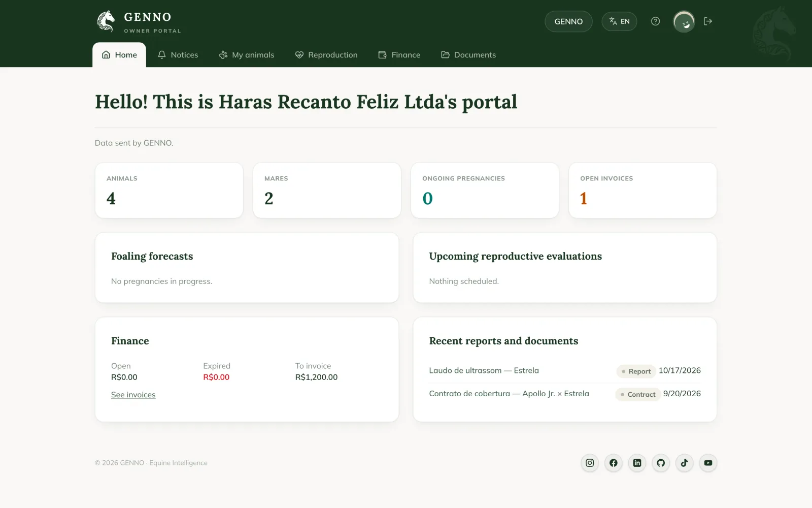Click 'Nothing scheduled.' text
The image size is (812, 508).
tap(464, 281)
